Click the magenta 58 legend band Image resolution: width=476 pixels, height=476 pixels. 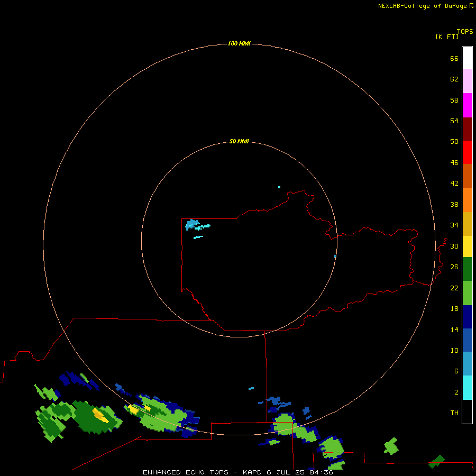point(467,105)
